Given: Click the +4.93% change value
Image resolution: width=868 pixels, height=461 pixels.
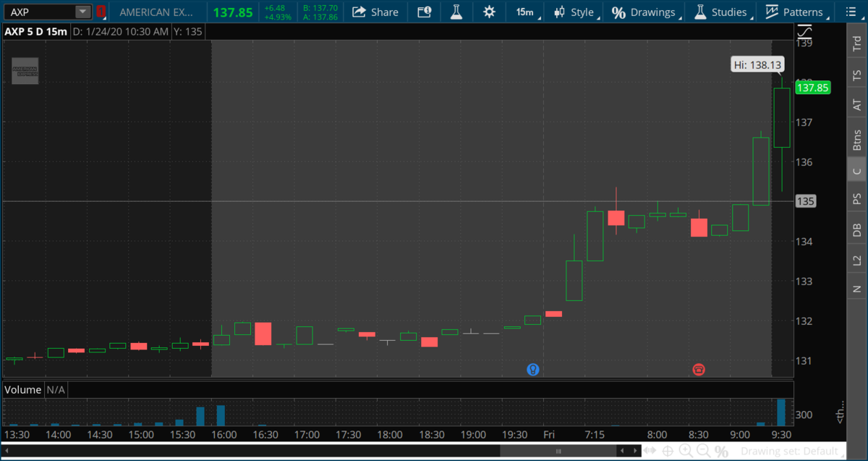Looking at the screenshot, I should tap(278, 17).
